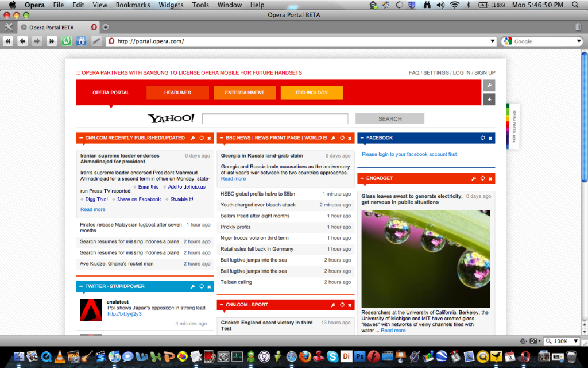This screenshot has height=368, width=588.
Task: Go to the Home page via house icon
Action: pyautogui.click(x=82, y=41)
